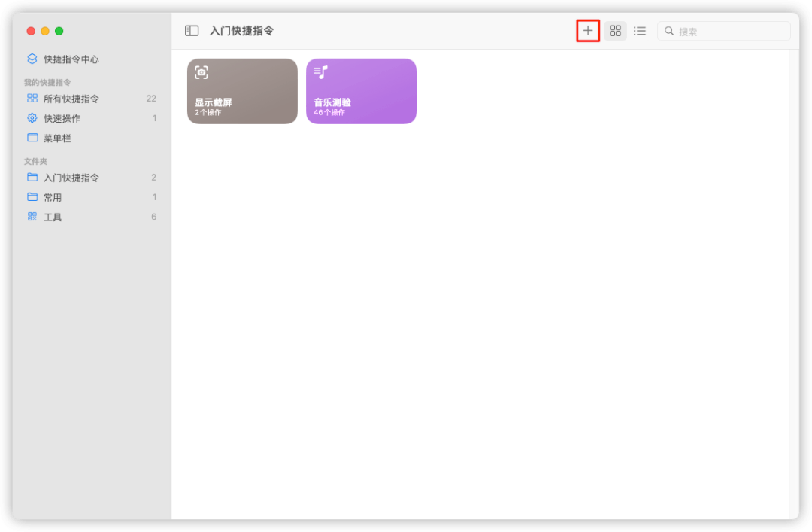This screenshot has width=812, height=532.
Task: Click the 菜单栏 sidebar item
Action: 59,138
